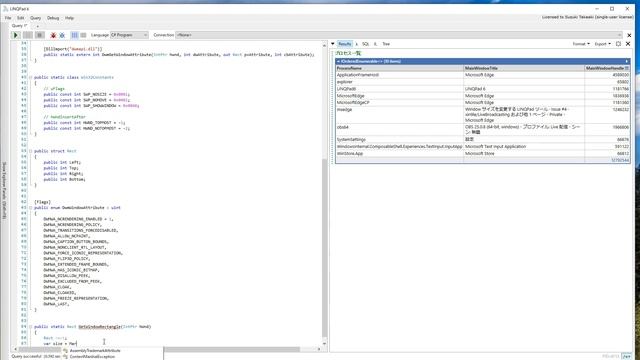The width and height of the screenshot is (640, 360).
Task: Open the Debug menu
Action: point(53,18)
